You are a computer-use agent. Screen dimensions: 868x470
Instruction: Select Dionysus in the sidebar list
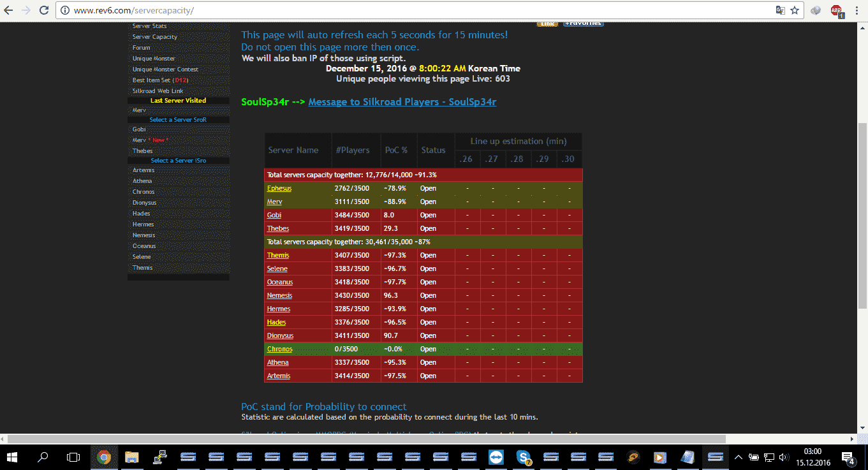tap(144, 203)
